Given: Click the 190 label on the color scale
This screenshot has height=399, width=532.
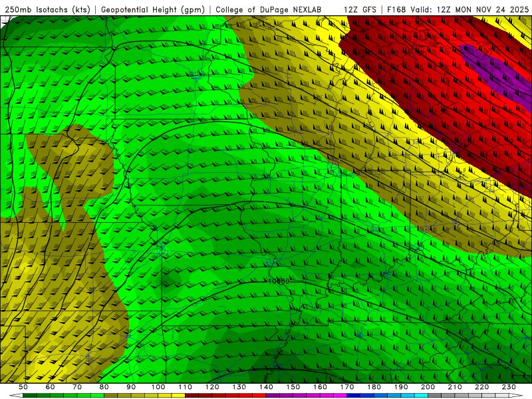Looking at the screenshot, I should pyautogui.click(x=401, y=387).
